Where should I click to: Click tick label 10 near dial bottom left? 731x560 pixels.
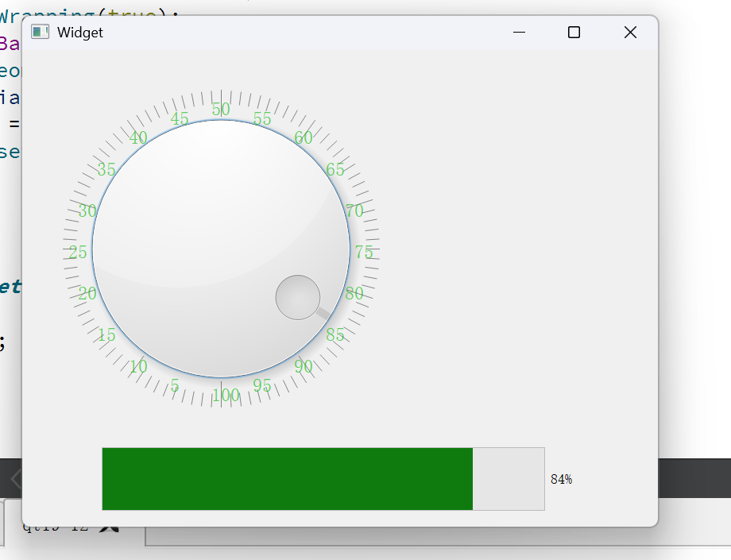pyautogui.click(x=137, y=366)
